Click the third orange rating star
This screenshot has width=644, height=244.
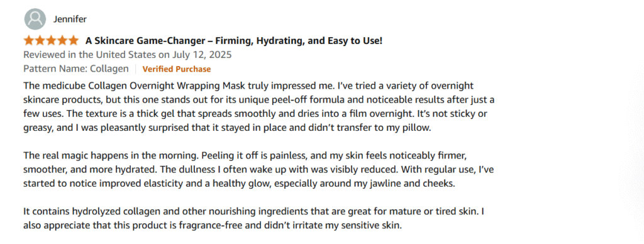tap(51, 40)
